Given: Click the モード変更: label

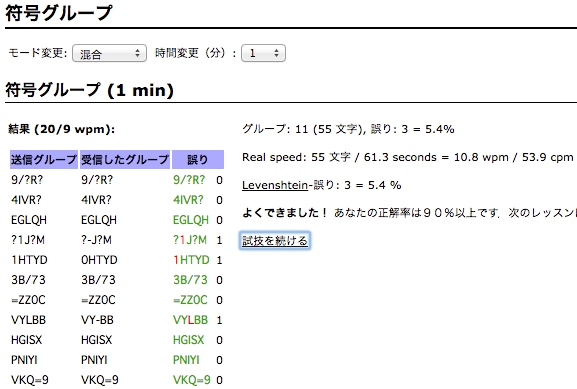Looking at the screenshot, I should (38, 53).
